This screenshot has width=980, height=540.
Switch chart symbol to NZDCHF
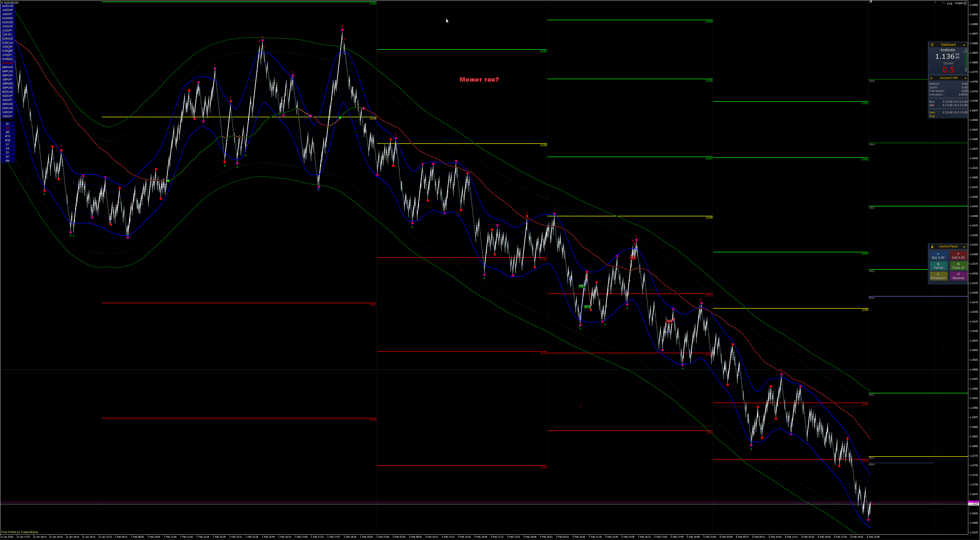point(8,96)
